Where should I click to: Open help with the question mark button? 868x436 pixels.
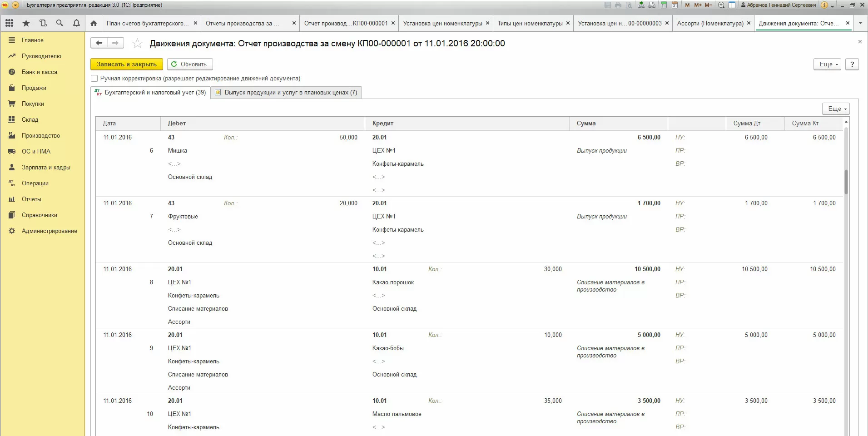852,64
